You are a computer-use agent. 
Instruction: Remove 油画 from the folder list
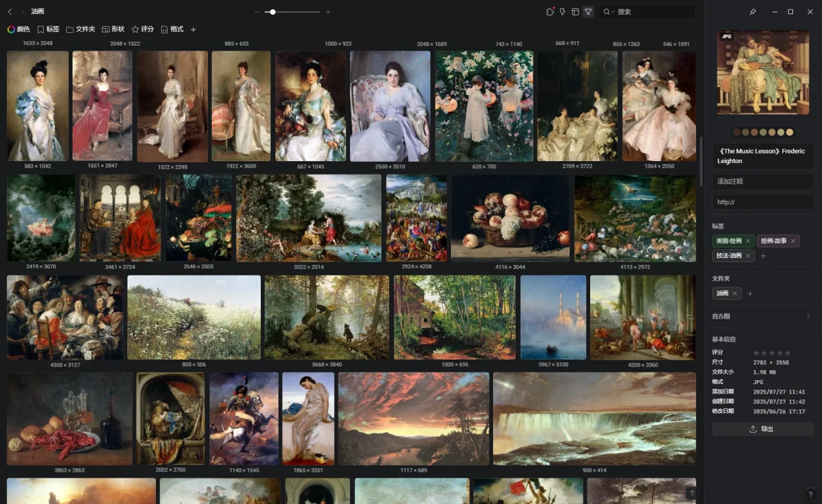(x=735, y=293)
